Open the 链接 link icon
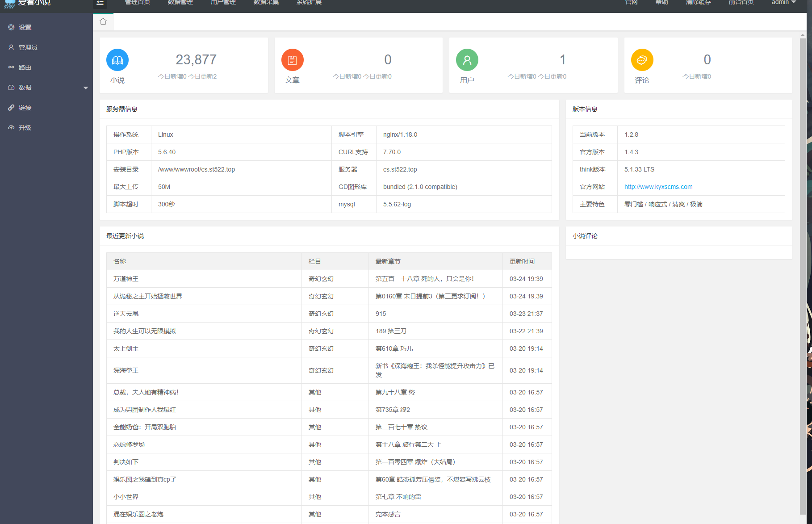Screen dimensions: 812x524 (x=12, y=107)
